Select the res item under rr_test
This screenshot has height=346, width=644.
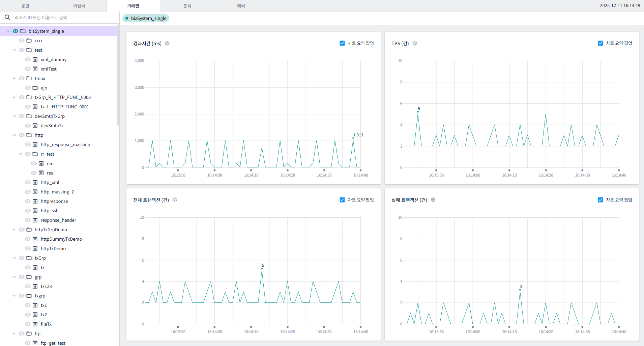click(50, 173)
